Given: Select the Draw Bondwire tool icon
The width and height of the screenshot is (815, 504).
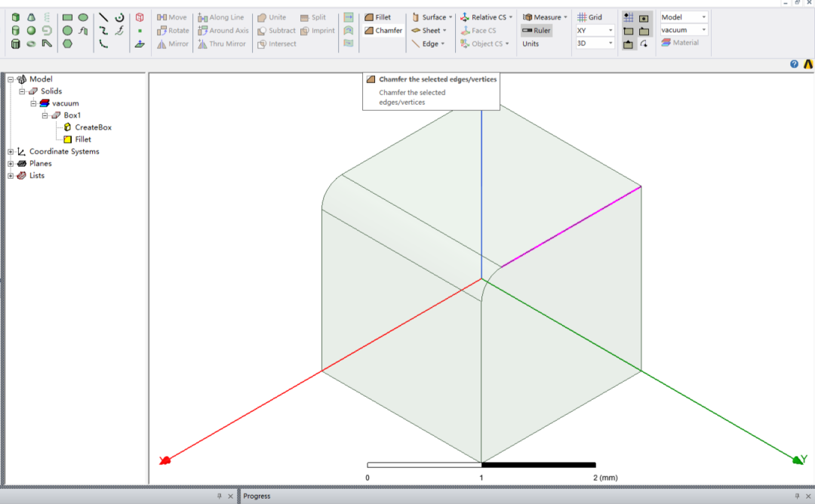Looking at the screenshot, I should point(47,44).
